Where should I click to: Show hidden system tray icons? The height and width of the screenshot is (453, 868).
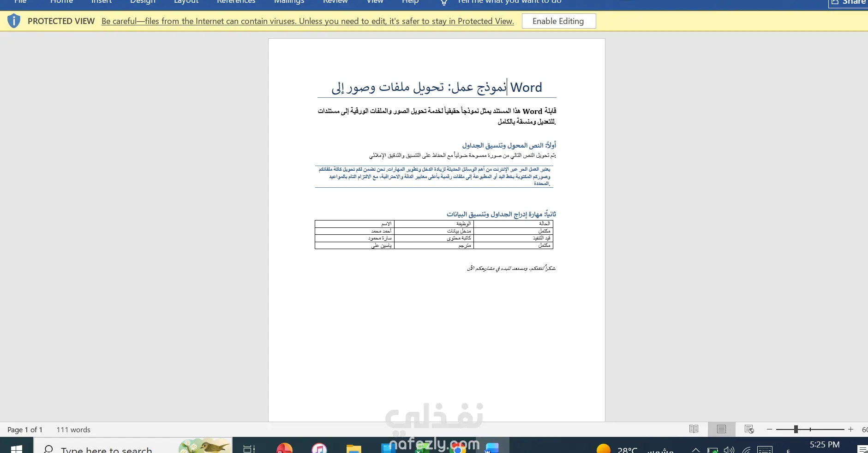click(x=695, y=450)
